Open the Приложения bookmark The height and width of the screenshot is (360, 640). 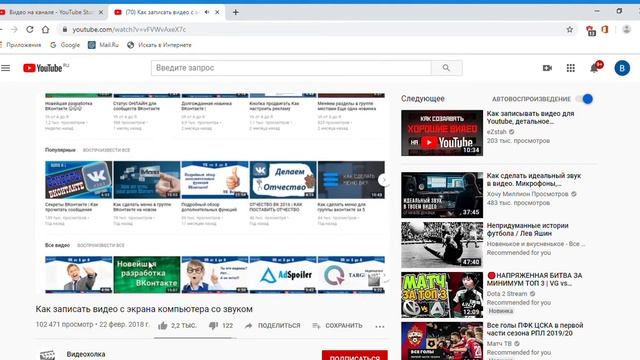tap(20, 45)
